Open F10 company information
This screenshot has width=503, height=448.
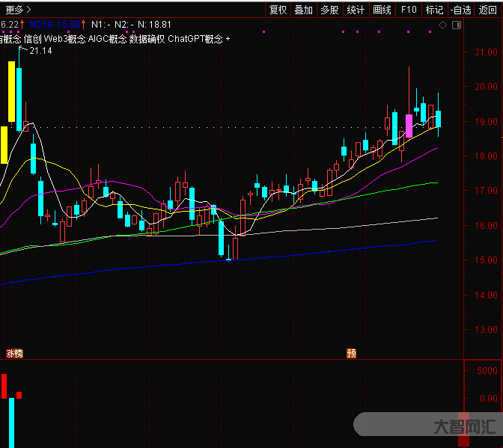(x=408, y=10)
